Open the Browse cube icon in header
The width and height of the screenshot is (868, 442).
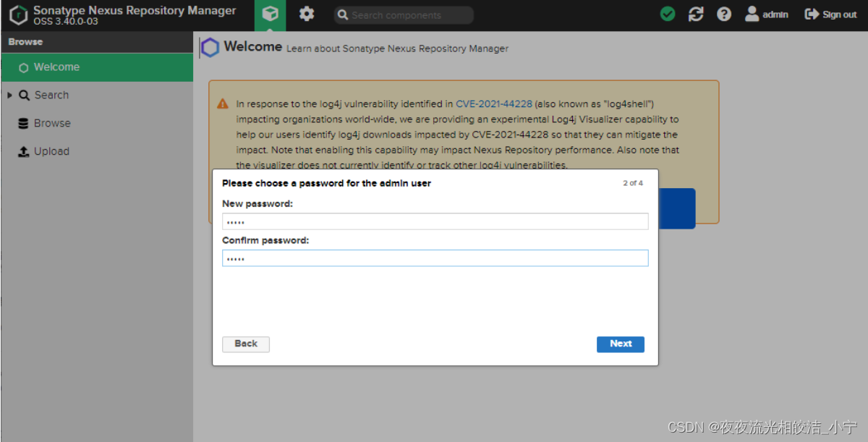(x=271, y=14)
